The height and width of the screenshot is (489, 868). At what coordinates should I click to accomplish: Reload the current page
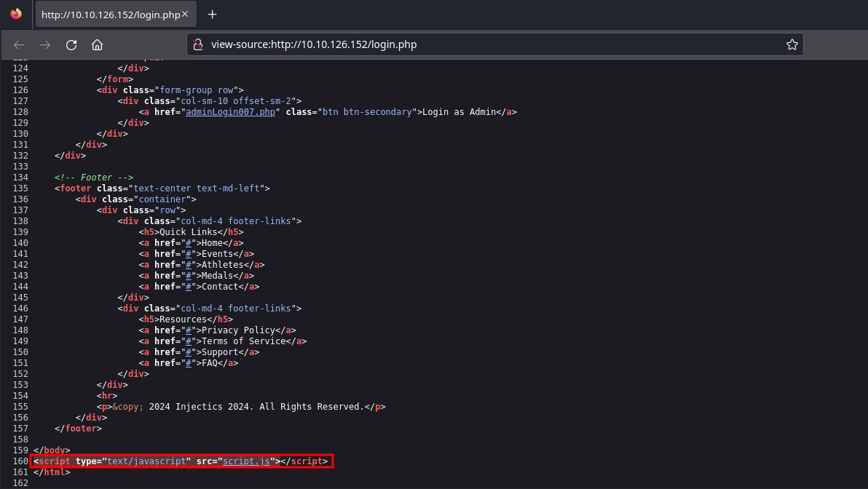tap(71, 44)
